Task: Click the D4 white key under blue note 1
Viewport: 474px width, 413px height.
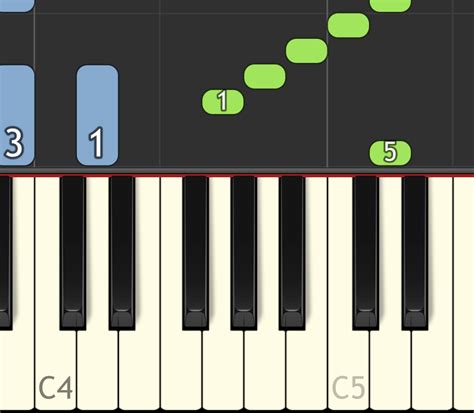Action: tap(98, 367)
